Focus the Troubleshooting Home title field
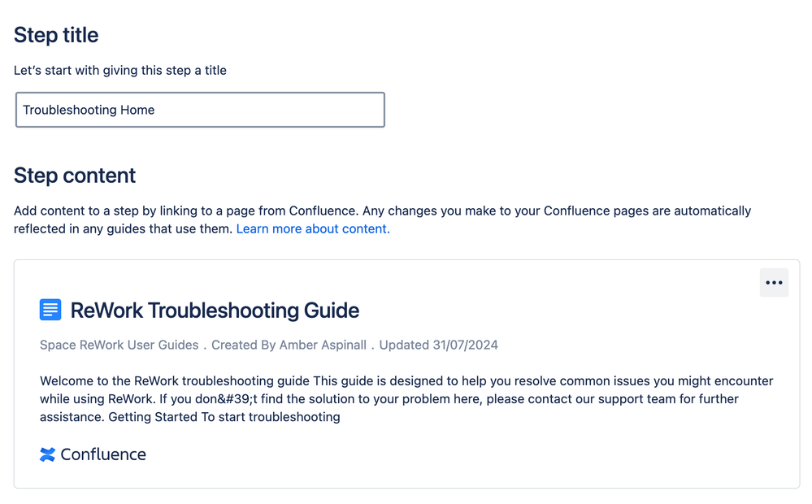The image size is (812, 504). click(200, 110)
